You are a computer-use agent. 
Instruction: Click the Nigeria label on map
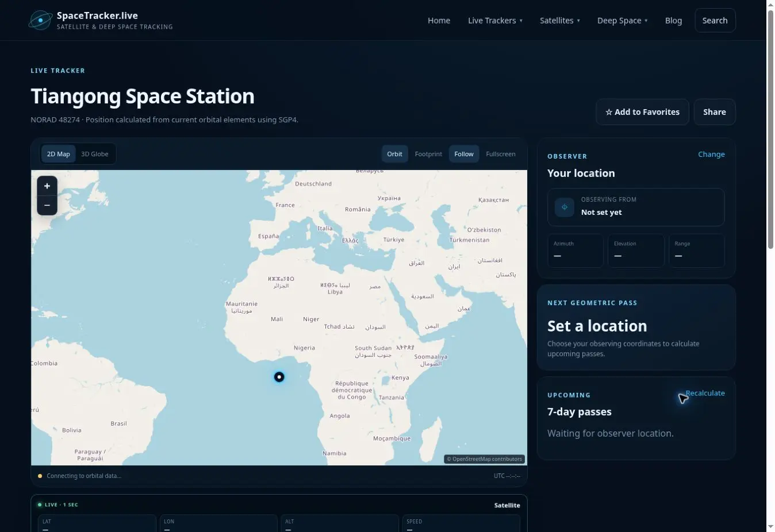point(304,348)
